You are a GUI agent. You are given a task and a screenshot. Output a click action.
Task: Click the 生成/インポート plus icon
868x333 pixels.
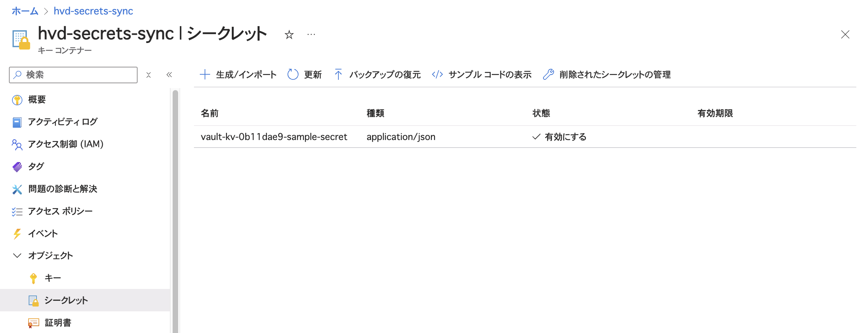click(205, 75)
